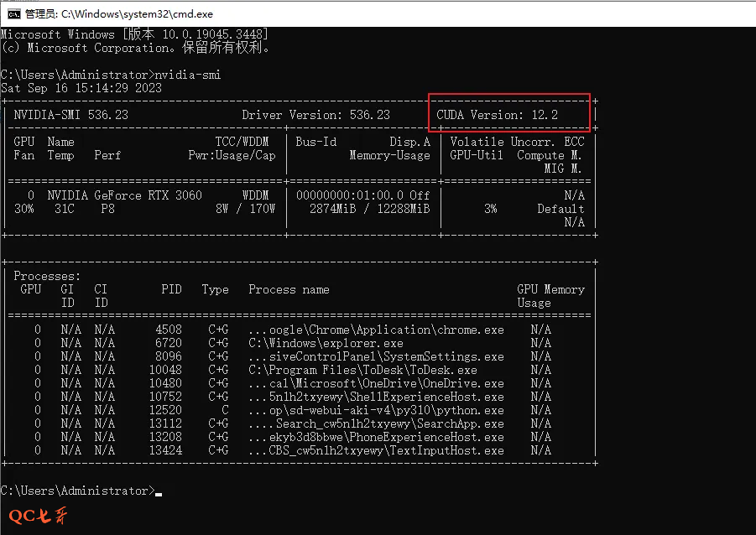Click the memory usage 2874MiB / 12288MiB
This screenshot has width=756, height=535.
tap(363, 209)
